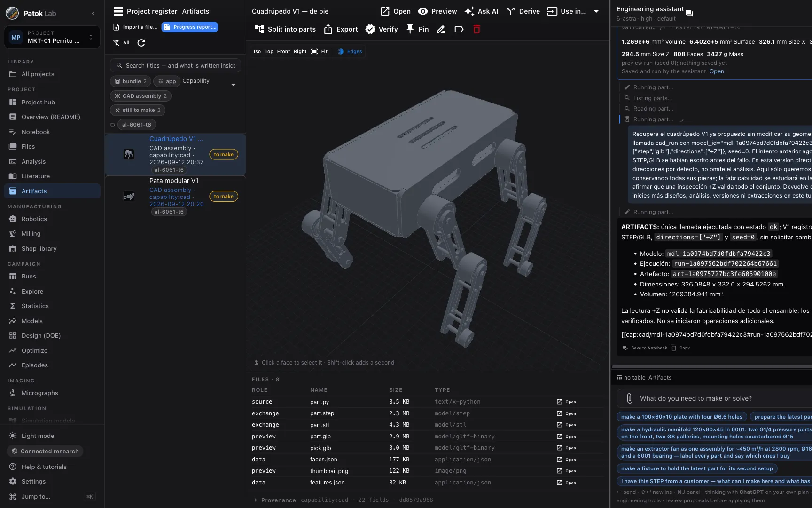Viewport: 812px width, 508px height.
Task: Toggle Connected research
Action: [x=45, y=451]
